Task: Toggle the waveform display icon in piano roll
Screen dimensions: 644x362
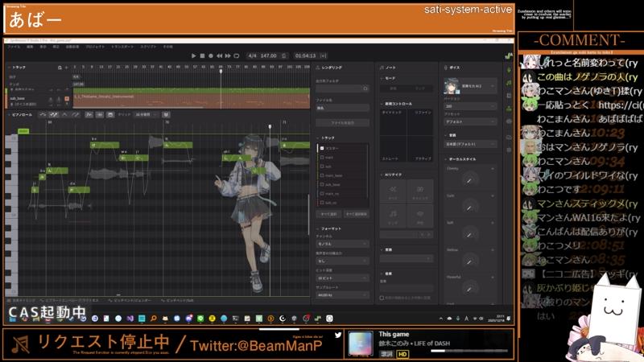Action: pyautogui.click(x=100, y=115)
